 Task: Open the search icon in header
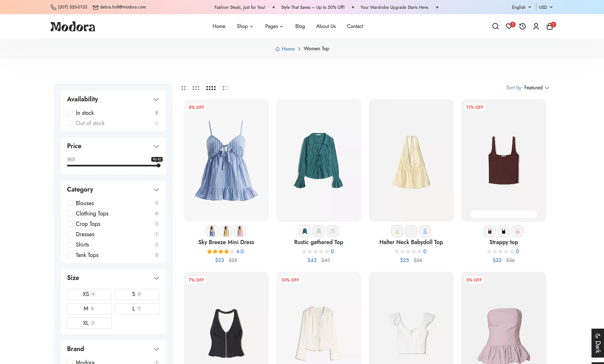point(495,26)
